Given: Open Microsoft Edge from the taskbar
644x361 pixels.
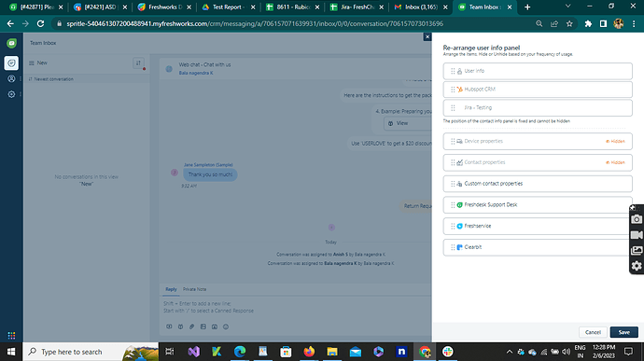Looking at the screenshot, I should pyautogui.click(x=240, y=352).
